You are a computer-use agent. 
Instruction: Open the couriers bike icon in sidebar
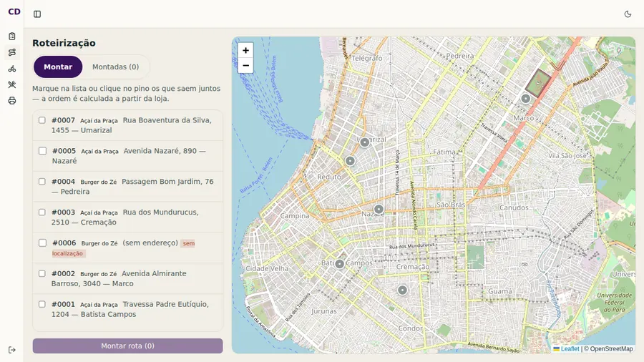pyautogui.click(x=12, y=69)
